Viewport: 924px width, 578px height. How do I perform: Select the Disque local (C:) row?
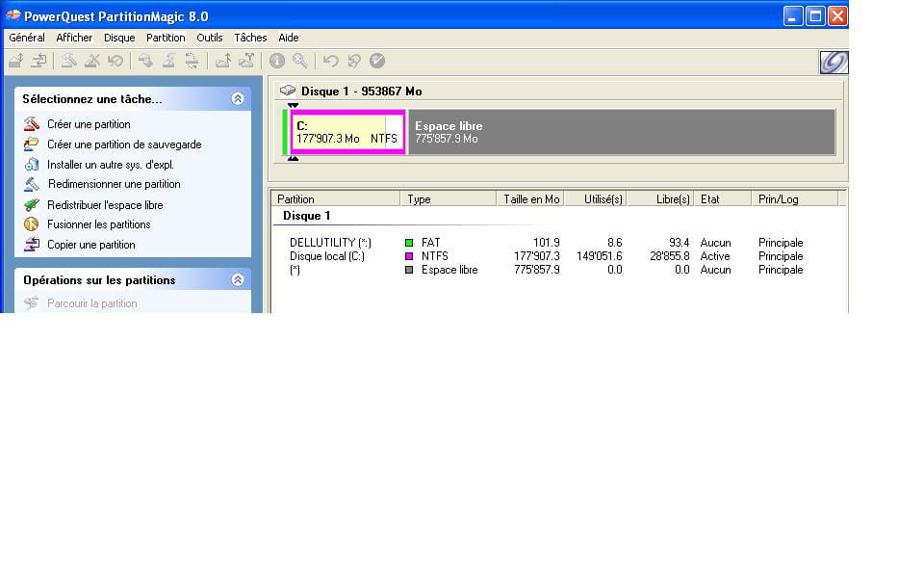coord(547,256)
